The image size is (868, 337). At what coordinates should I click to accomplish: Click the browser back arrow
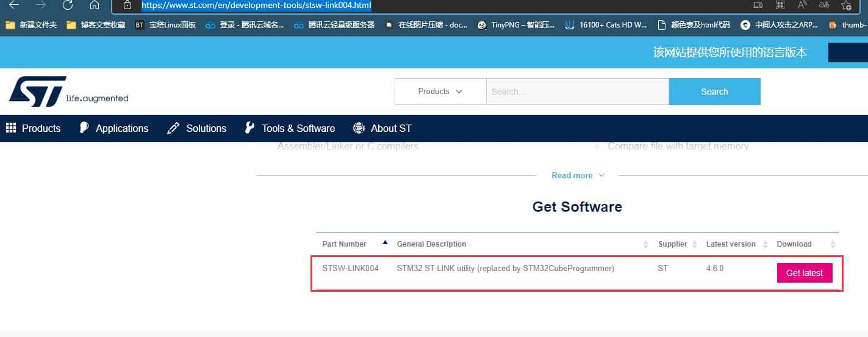click(13, 5)
